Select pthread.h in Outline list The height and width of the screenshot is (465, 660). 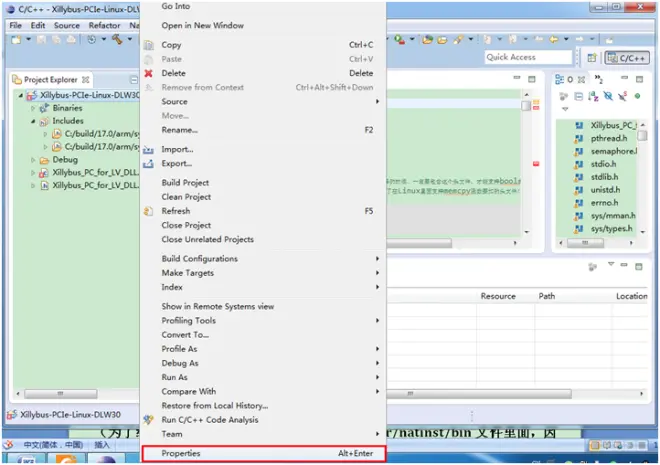[x=609, y=138]
